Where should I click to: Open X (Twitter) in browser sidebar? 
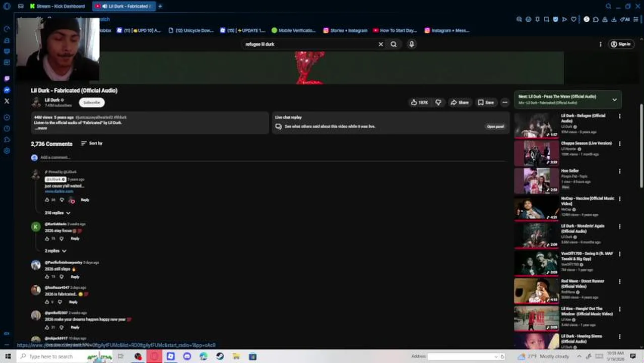point(7,101)
